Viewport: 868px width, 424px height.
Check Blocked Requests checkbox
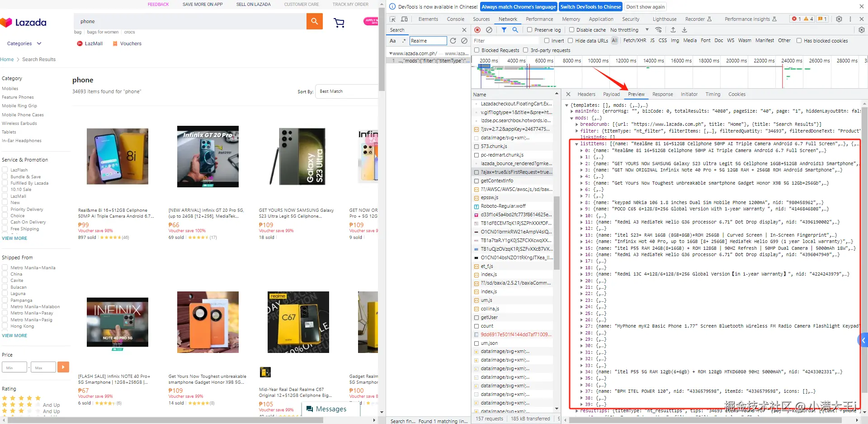(x=477, y=50)
